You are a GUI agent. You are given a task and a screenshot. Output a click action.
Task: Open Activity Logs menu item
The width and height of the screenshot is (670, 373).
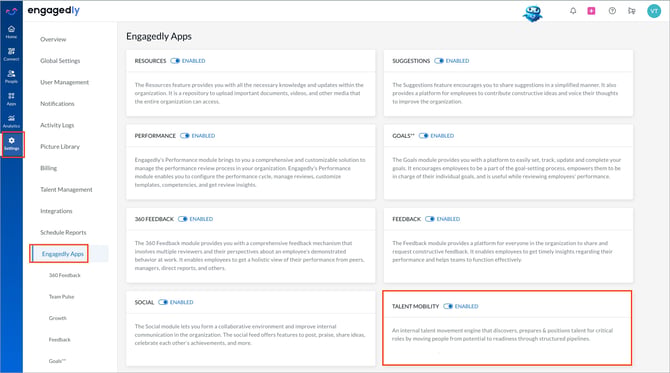[57, 125]
